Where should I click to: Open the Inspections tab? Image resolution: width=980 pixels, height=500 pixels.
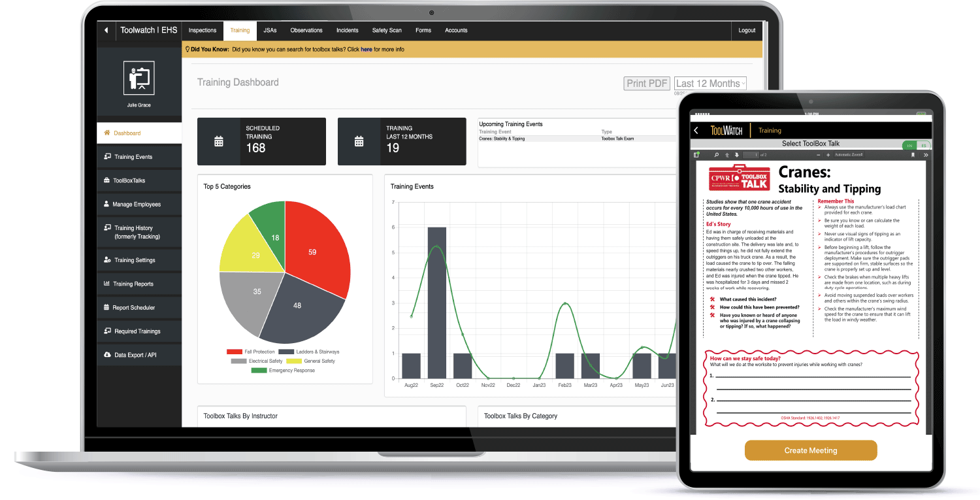point(203,30)
